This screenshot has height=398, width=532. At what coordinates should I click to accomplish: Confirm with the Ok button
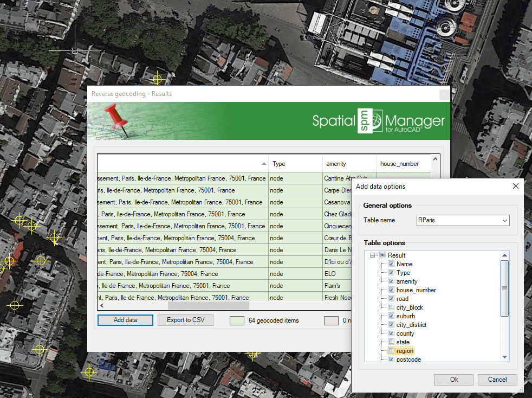click(453, 380)
